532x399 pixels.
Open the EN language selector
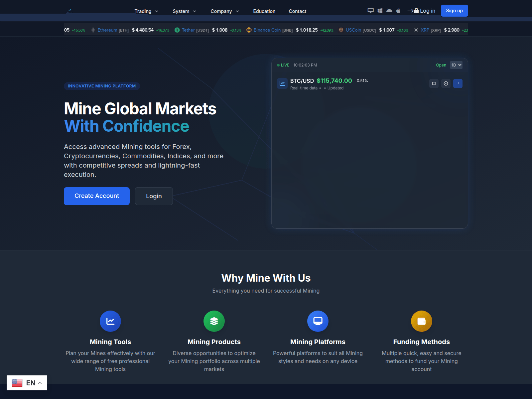coord(27,383)
